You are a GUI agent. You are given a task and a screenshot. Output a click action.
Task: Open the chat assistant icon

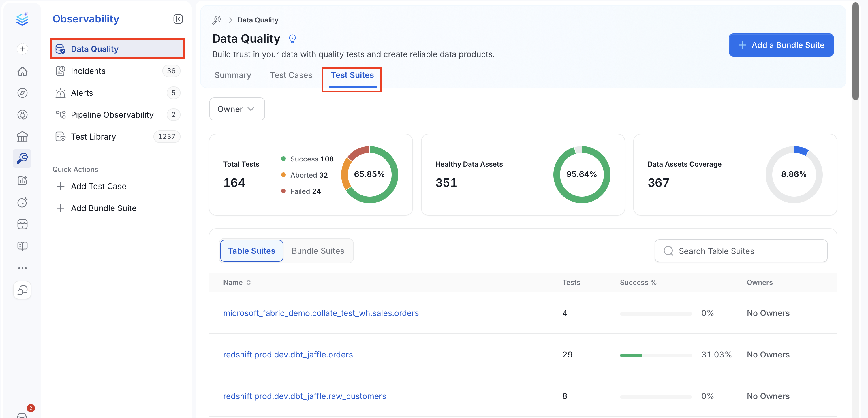[x=22, y=290]
